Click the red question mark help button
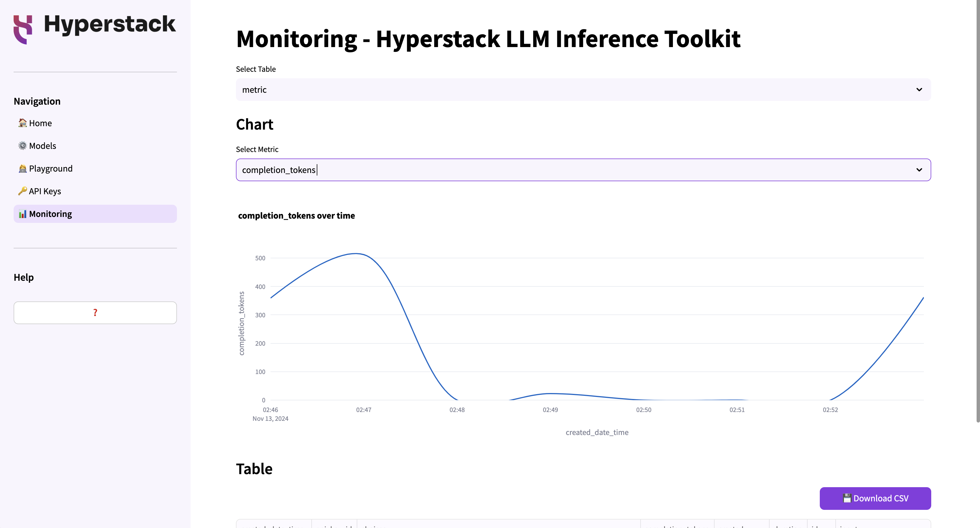Viewport: 980px width, 528px height. [95, 313]
